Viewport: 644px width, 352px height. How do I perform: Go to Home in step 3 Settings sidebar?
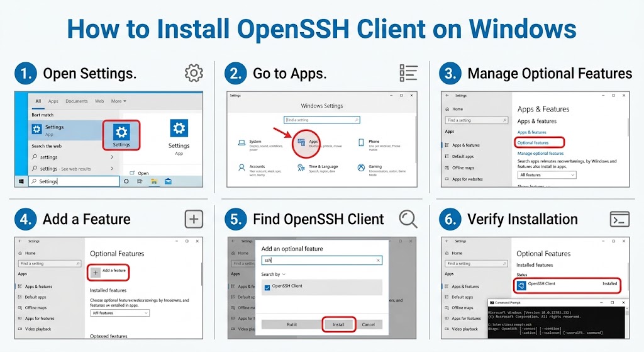coord(454,109)
